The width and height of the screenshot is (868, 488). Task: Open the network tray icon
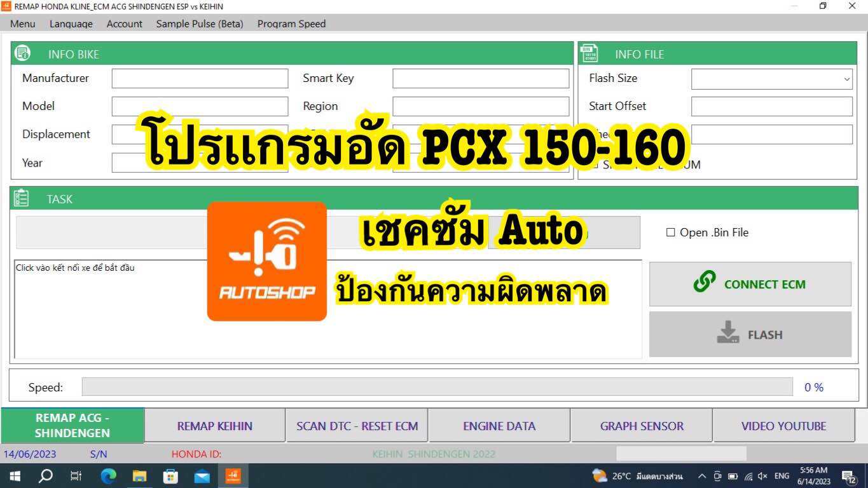pos(748,476)
